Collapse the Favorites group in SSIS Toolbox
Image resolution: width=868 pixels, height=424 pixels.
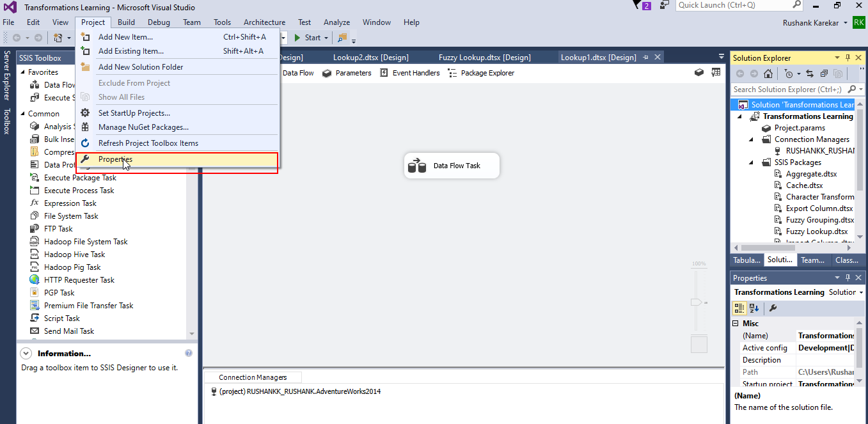pyautogui.click(x=22, y=72)
